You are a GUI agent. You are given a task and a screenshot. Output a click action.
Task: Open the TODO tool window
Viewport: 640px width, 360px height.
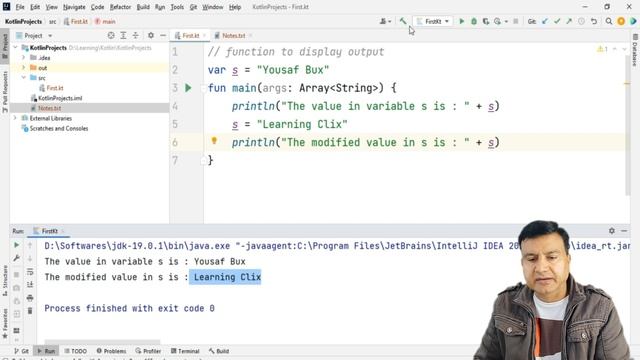[76, 351]
